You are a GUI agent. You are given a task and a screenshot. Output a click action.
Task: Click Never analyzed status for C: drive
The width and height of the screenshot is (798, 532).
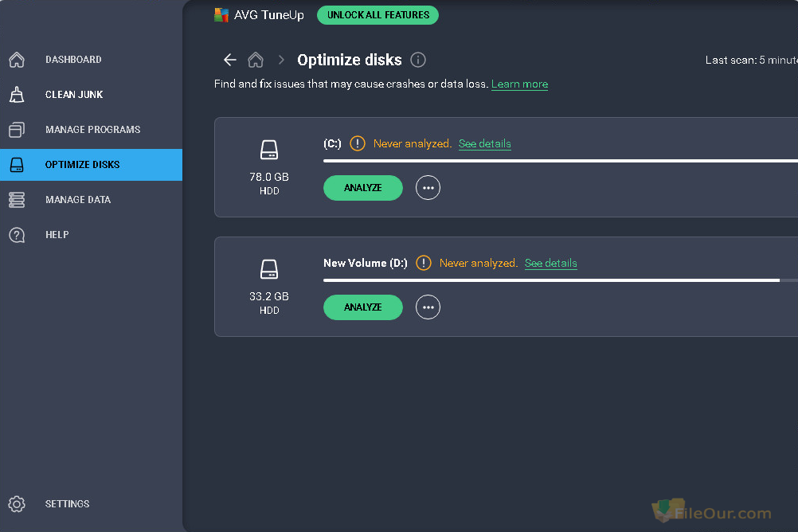413,144
